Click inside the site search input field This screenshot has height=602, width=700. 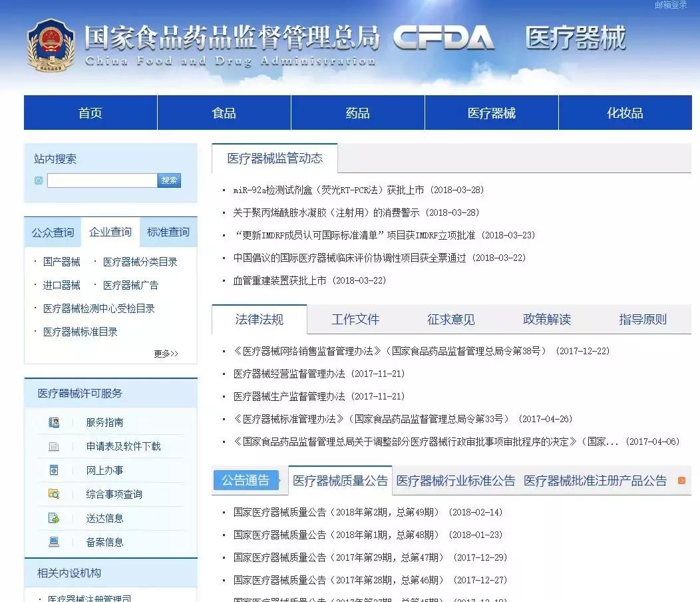tap(101, 180)
